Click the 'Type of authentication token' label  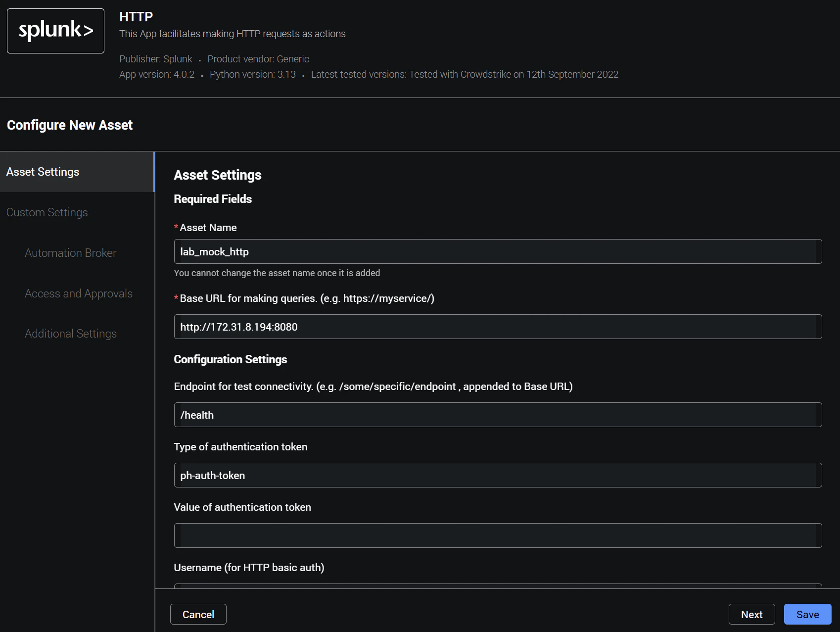click(x=240, y=447)
